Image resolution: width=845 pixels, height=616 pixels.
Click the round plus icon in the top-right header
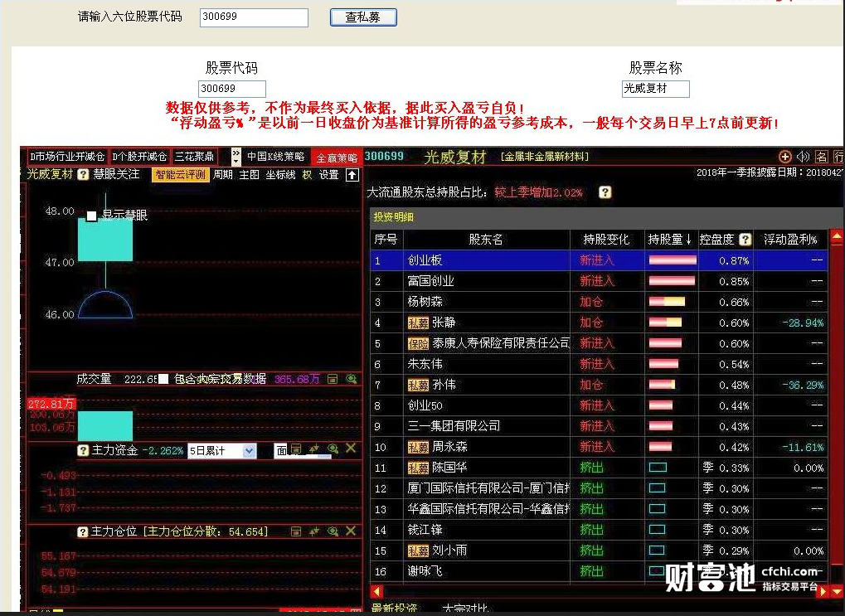pos(785,157)
